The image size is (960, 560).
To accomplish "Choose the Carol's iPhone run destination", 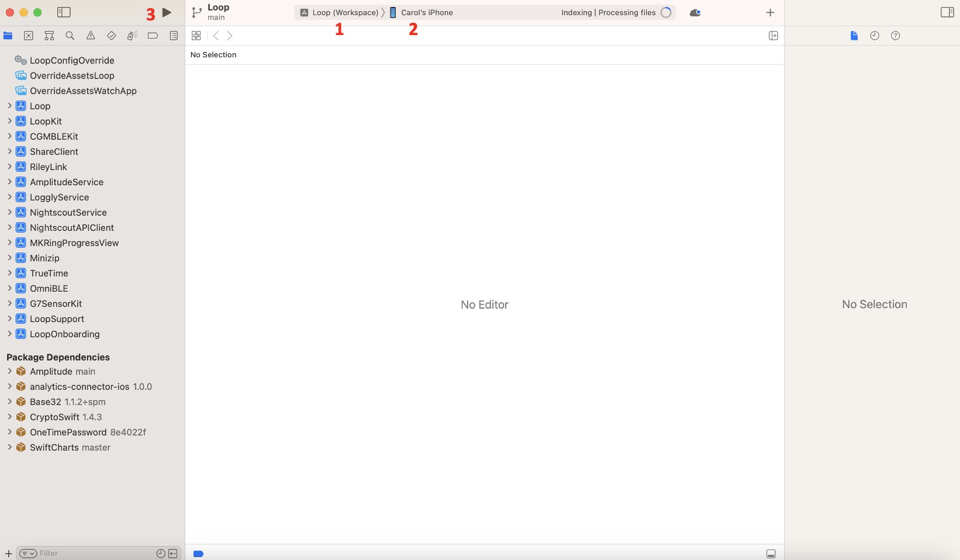I will [422, 12].
